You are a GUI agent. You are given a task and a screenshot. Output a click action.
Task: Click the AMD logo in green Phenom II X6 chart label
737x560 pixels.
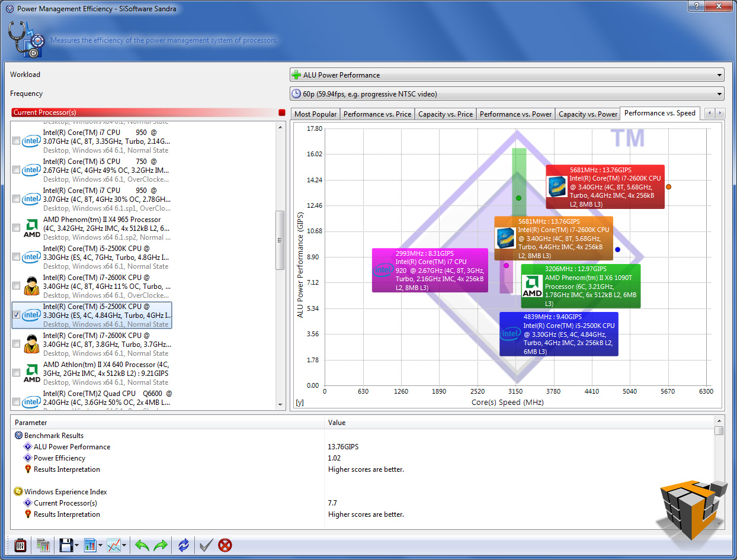(532, 286)
